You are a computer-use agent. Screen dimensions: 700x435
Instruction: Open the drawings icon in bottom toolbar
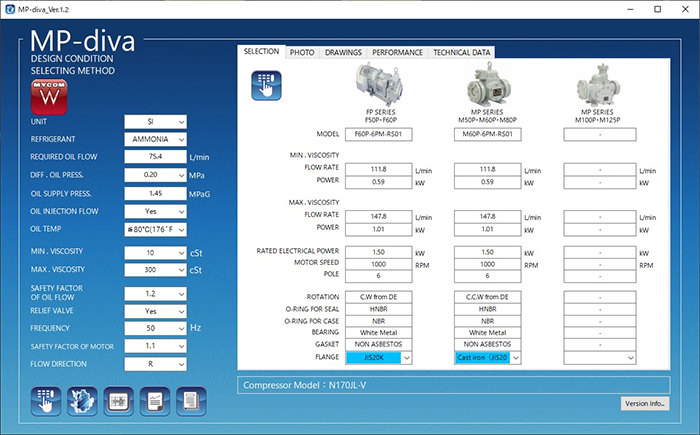118,401
